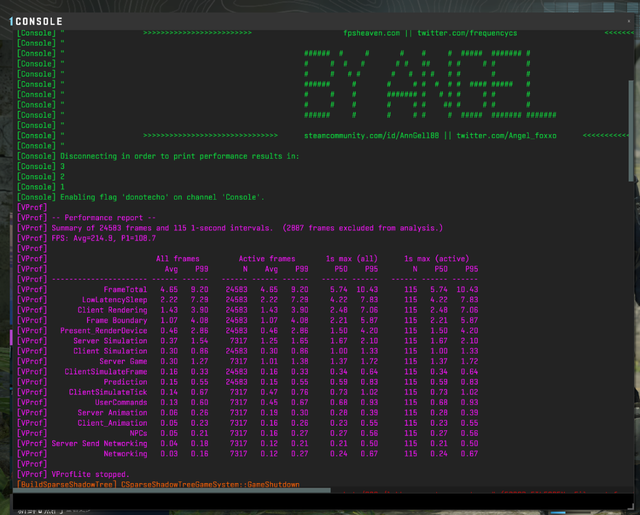
Task: Click the fpsheaven.com text
Action: coord(371,33)
